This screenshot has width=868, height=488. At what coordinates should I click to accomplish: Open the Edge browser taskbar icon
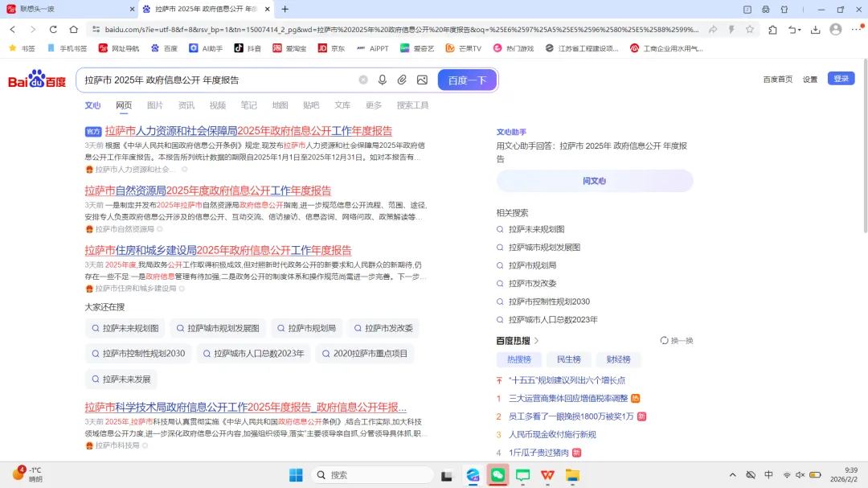(473, 475)
